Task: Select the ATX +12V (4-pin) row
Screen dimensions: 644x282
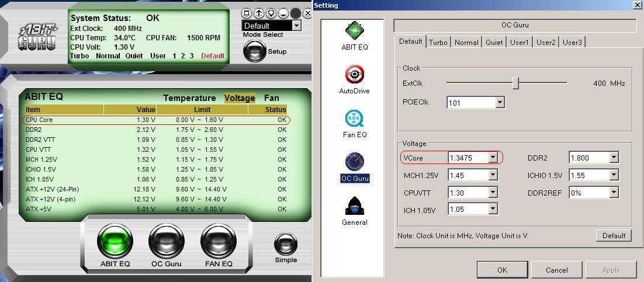Action: pyautogui.click(x=156, y=199)
